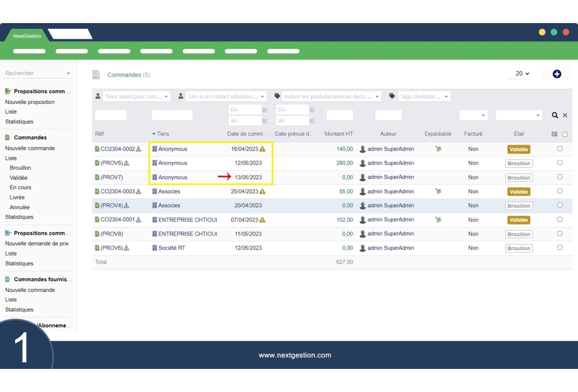This screenshot has width=578, height=392.
Task: Open column selector list icon
Action: coord(554,134)
